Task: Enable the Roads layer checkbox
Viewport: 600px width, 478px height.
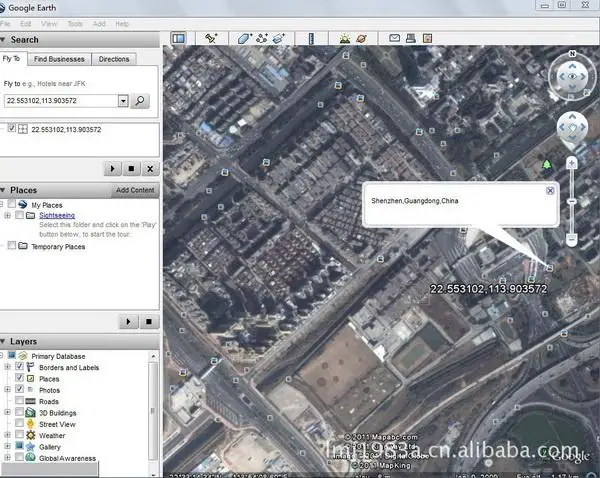Action: click(x=20, y=401)
